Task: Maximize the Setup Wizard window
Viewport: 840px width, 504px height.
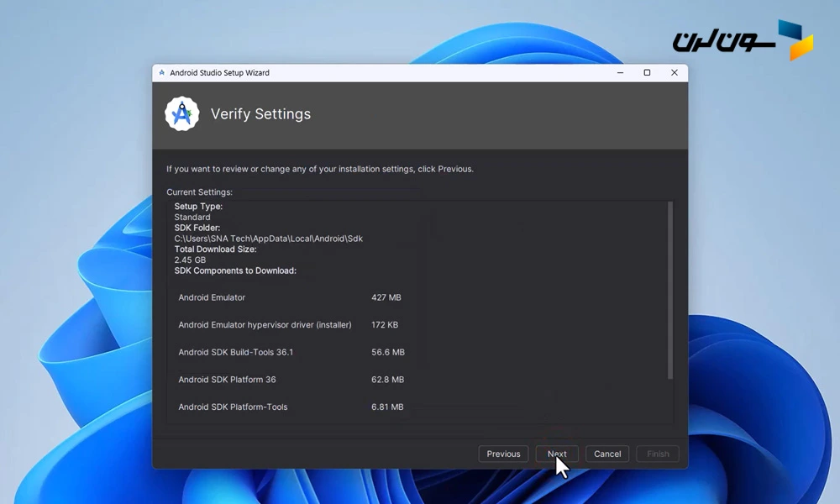Action: coord(647,73)
